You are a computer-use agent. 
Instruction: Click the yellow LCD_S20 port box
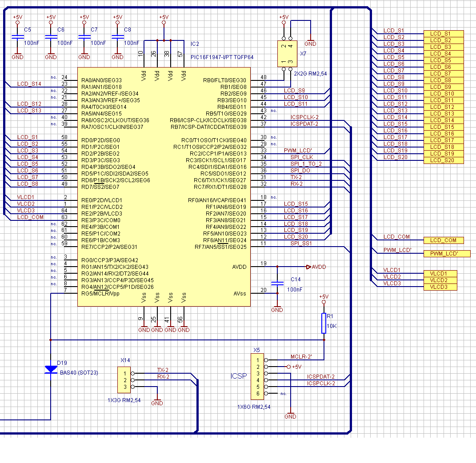click(444, 160)
